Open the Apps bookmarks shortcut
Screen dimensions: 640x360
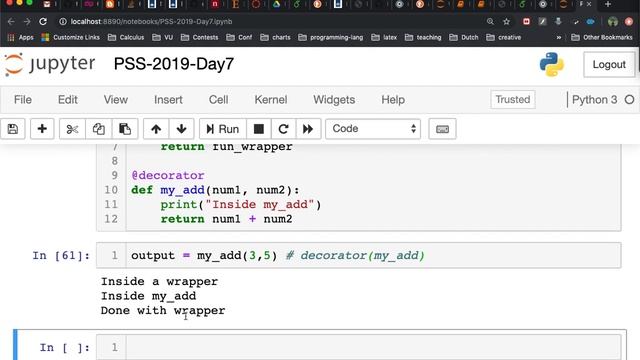click(20, 38)
